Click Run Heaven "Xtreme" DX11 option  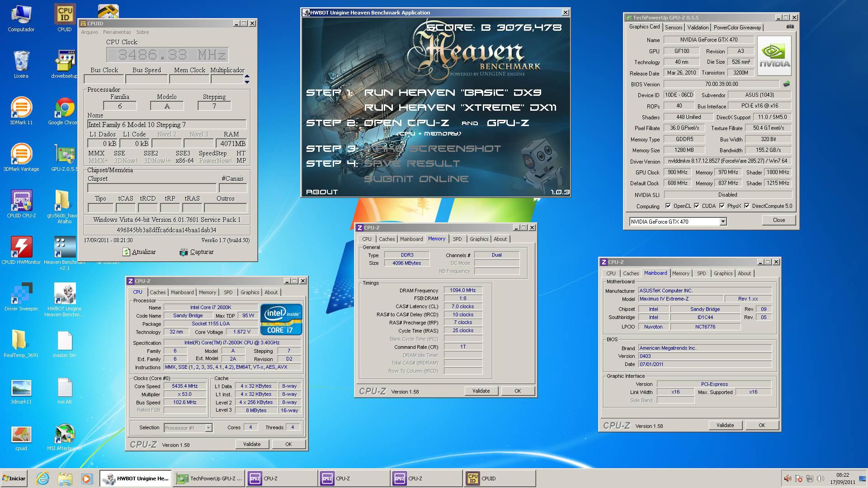(x=460, y=108)
